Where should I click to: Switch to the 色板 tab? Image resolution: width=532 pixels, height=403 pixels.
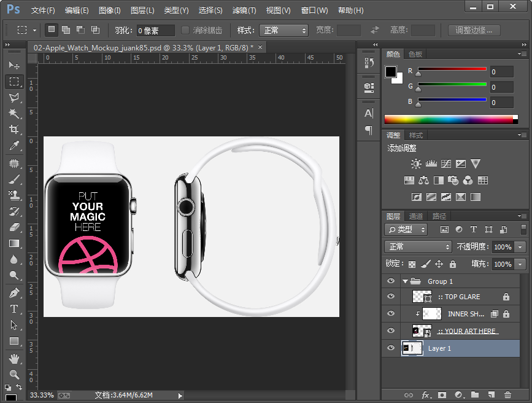point(415,54)
